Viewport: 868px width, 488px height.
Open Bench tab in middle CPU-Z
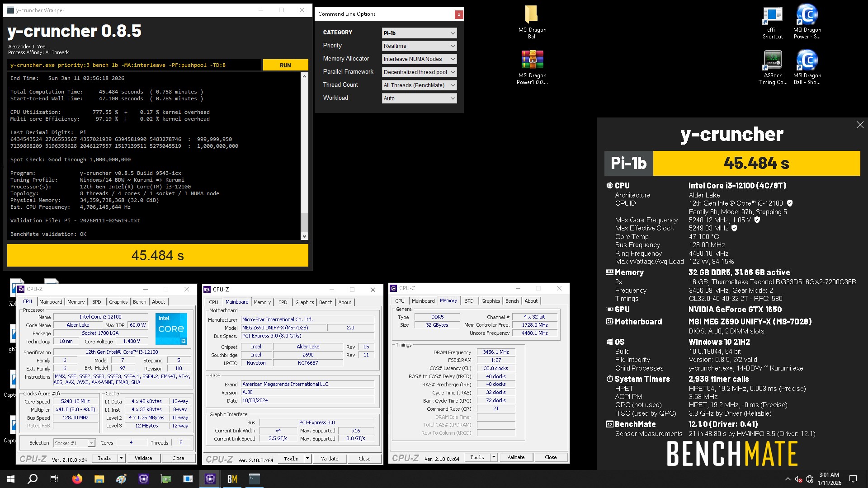325,302
